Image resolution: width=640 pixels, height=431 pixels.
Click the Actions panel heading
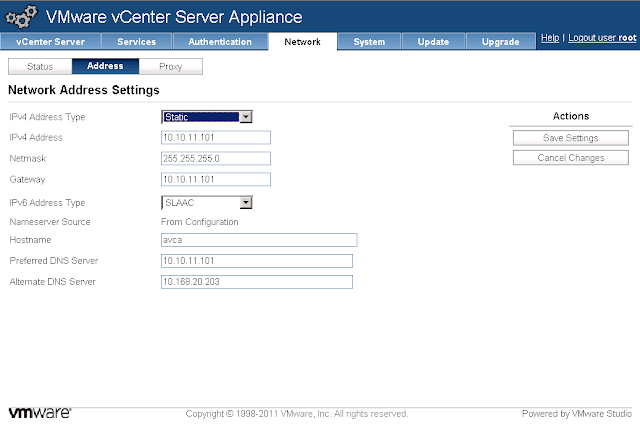coord(571,116)
